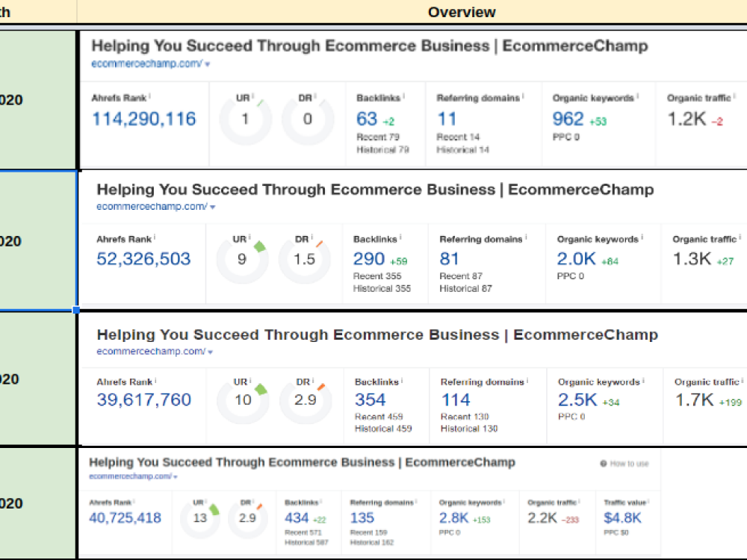This screenshot has height=560, width=747.
Task: Open URL dropdown arrow above Ahrefs Rank 114,290,116
Action: point(207,64)
